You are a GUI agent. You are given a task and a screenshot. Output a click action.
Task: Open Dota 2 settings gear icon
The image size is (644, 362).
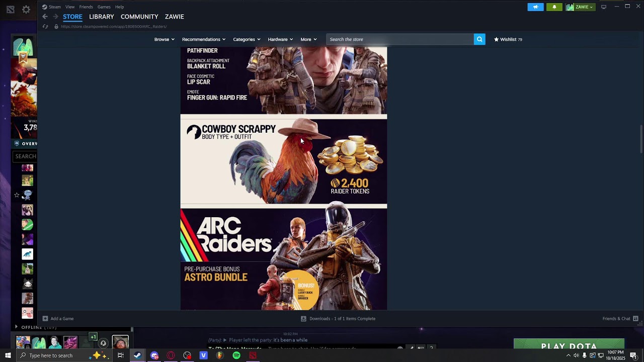[x=26, y=10]
